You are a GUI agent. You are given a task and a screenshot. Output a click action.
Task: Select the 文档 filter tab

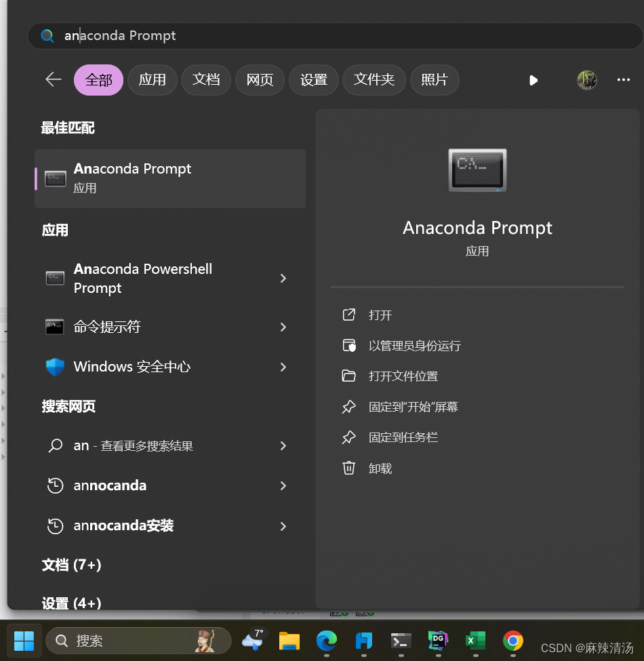[x=206, y=80]
